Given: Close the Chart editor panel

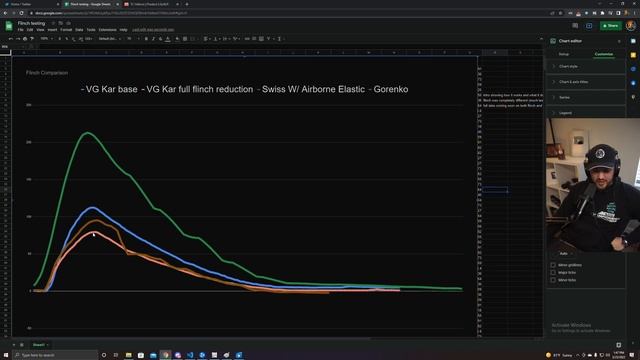Looking at the screenshot, I should tap(619, 41).
